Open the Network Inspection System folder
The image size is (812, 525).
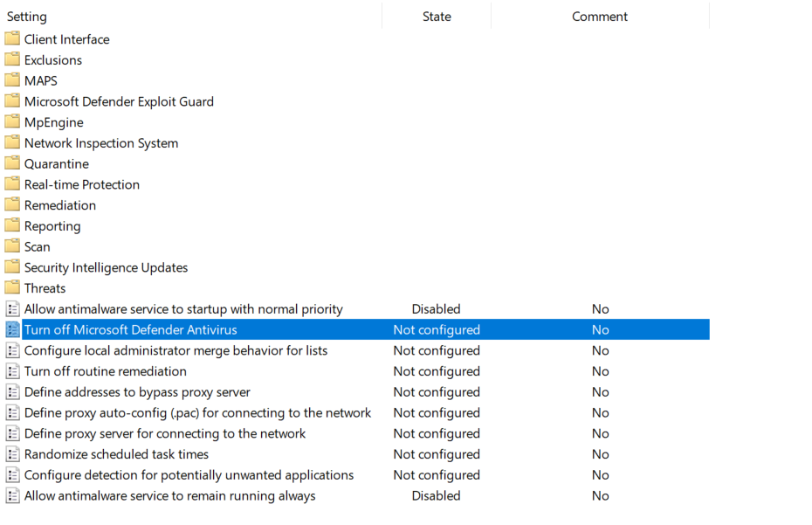click(13, 142)
